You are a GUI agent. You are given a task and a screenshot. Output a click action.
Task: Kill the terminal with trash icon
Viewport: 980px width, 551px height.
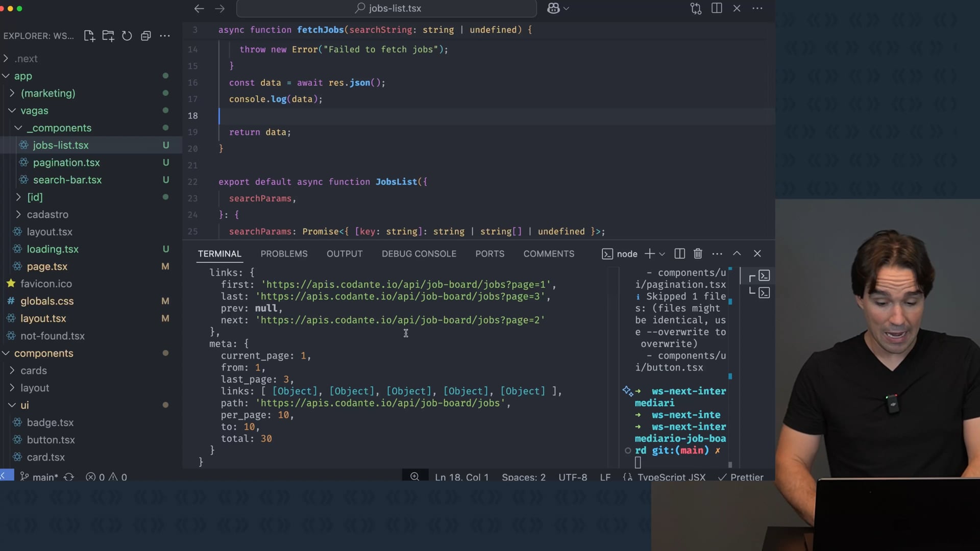point(698,254)
